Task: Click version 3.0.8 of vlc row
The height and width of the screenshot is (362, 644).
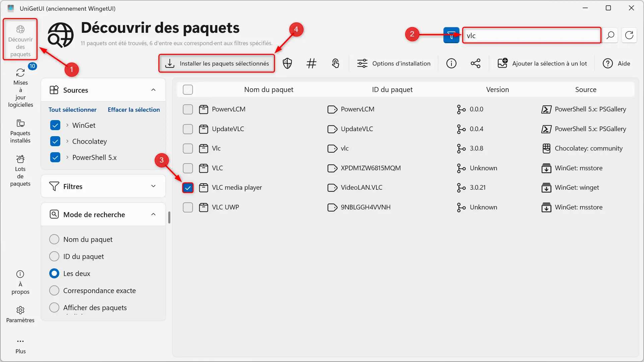Action: pyautogui.click(x=476, y=148)
